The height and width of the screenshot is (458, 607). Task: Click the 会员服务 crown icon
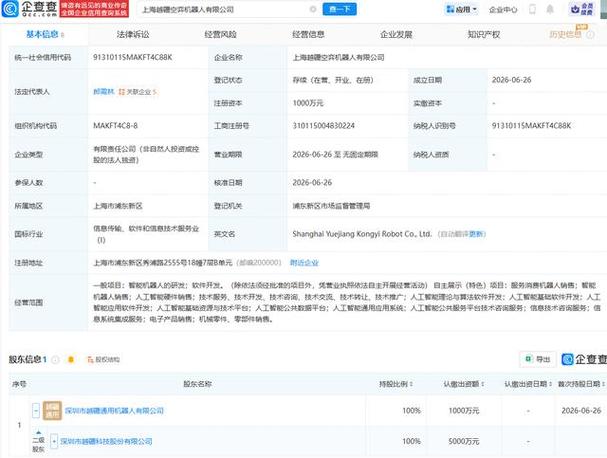tap(582, 9)
